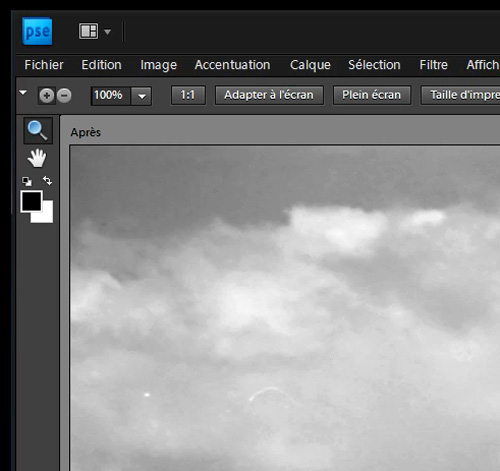500x471 pixels.
Task: Click the Après label
Action: coord(86,132)
